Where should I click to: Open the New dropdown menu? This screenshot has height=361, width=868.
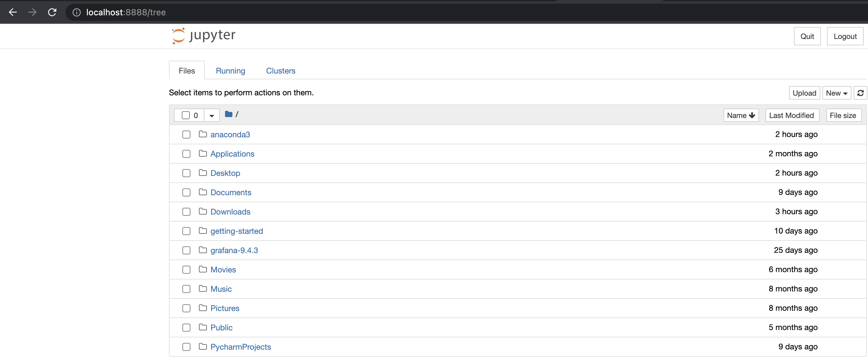(836, 93)
